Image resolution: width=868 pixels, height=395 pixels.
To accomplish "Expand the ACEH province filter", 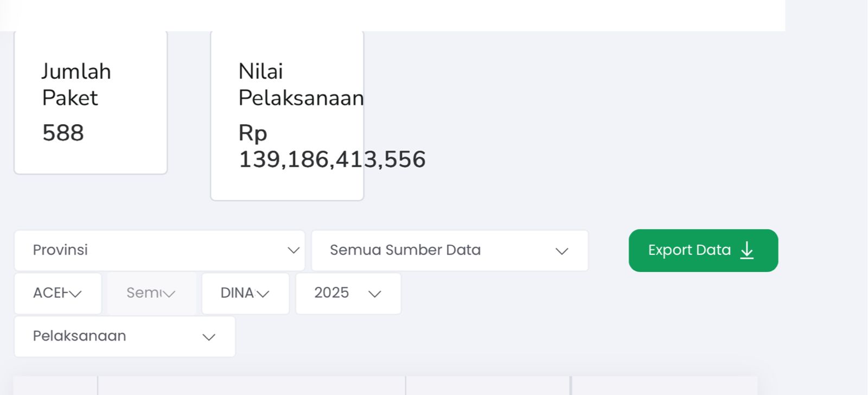I will point(58,294).
